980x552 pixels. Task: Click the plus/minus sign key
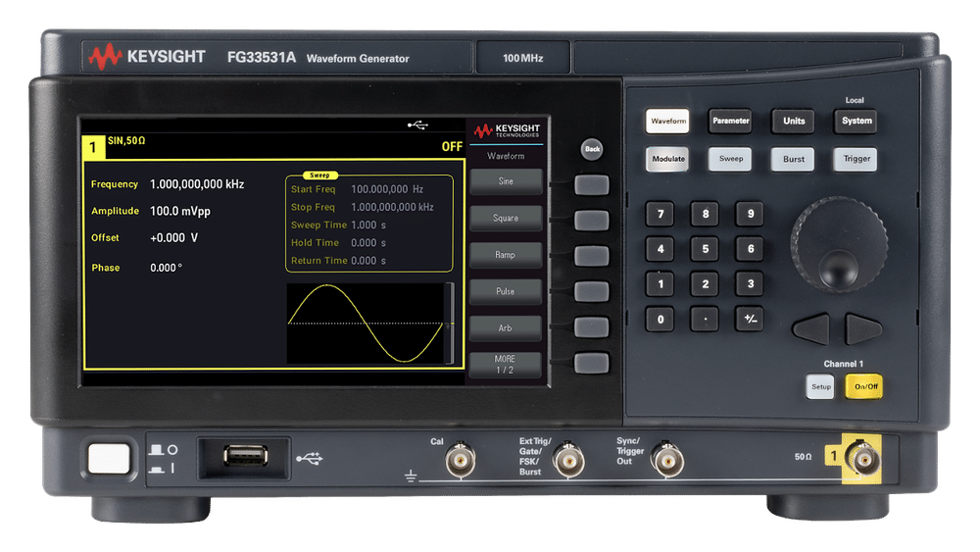coord(750,320)
